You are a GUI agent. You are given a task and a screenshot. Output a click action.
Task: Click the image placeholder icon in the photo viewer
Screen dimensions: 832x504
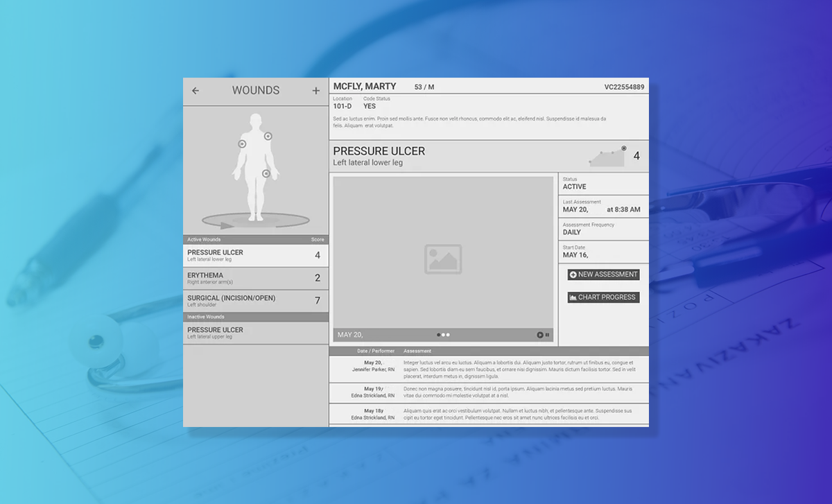click(x=443, y=259)
